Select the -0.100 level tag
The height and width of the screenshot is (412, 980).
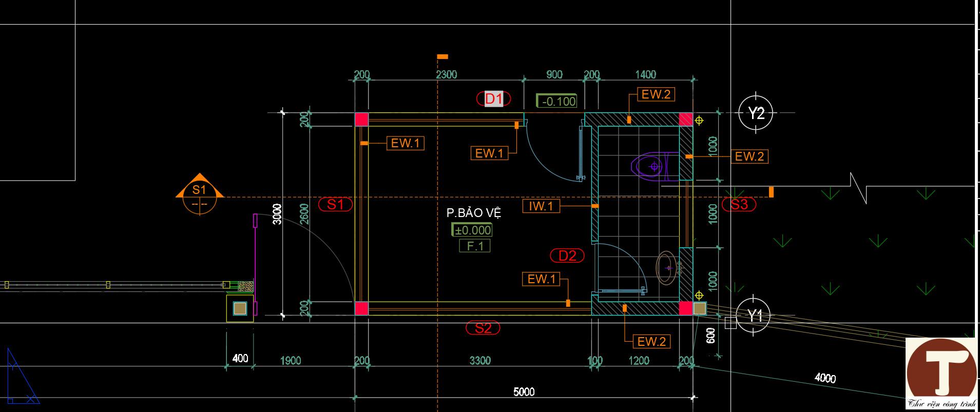tap(556, 101)
